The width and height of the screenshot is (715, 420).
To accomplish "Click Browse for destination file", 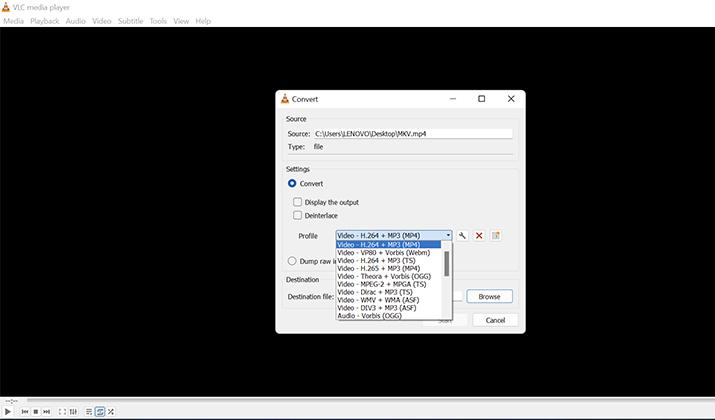I will 489,296.
